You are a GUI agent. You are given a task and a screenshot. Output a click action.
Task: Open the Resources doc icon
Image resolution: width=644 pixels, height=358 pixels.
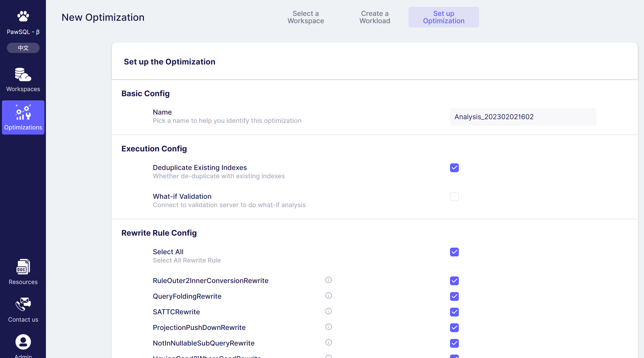coord(23,267)
